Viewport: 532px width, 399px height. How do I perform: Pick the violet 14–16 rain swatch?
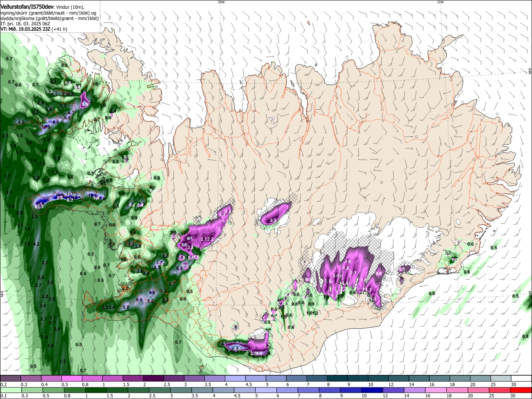(415, 390)
